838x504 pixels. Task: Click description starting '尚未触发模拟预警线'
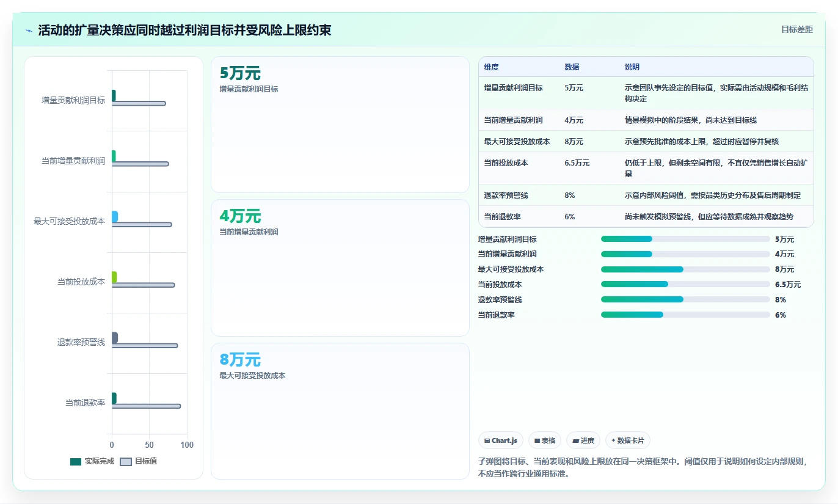click(709, 216)
